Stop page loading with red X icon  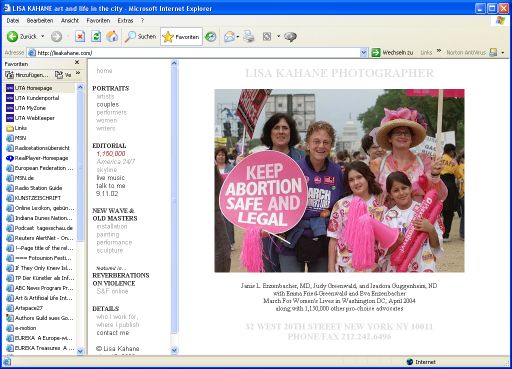80,36
